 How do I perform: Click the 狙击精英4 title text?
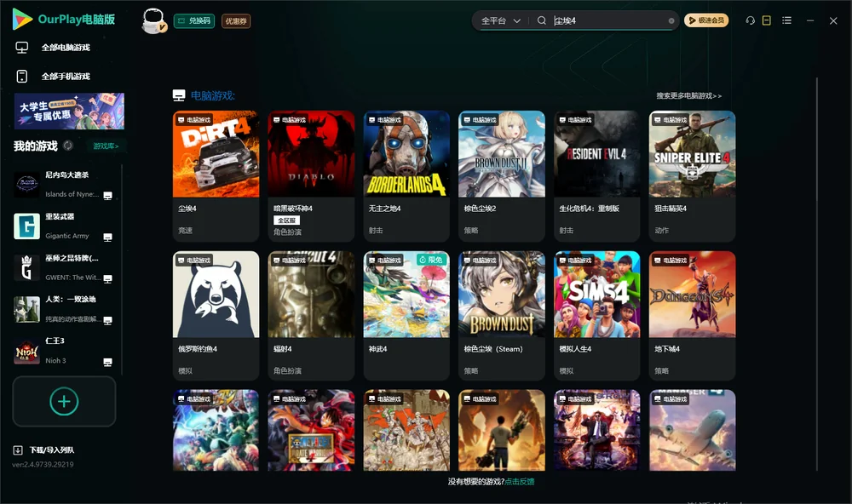[671, 208]
